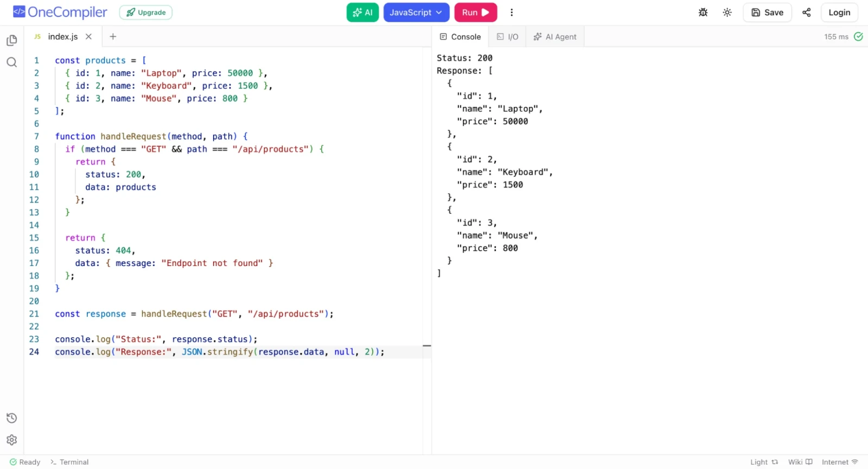The width and height of the screenshot is (868, 469).
Task: Click the Upgrade button
Action: (x=146, y=12)
